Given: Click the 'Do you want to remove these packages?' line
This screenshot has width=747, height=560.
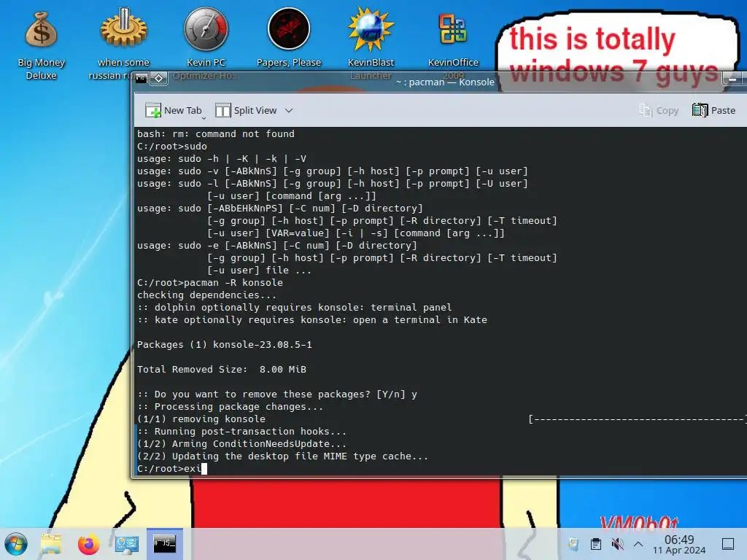Looking at the screenshot, I should 277,394.
